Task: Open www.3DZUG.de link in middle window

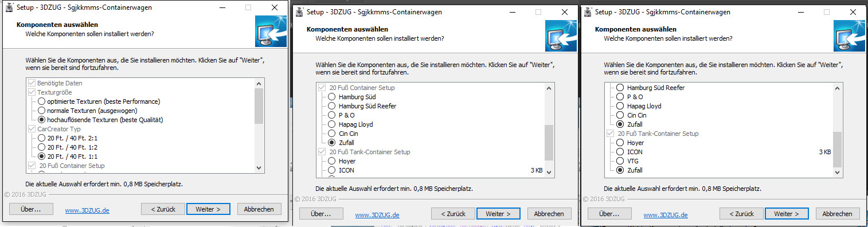Action: pos(377,215)
